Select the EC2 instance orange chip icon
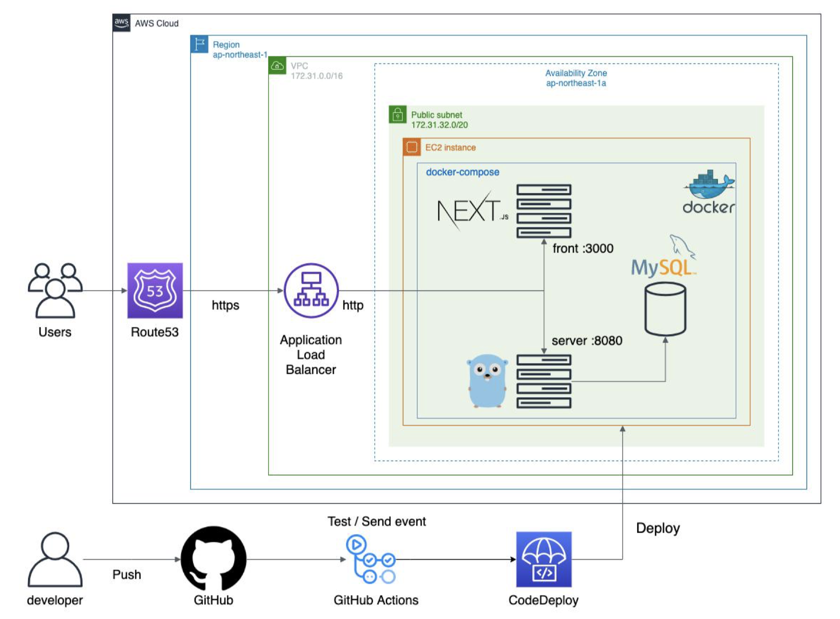This screenshot has width=840, height=619. pyautogui.click(x=411, y=147)
